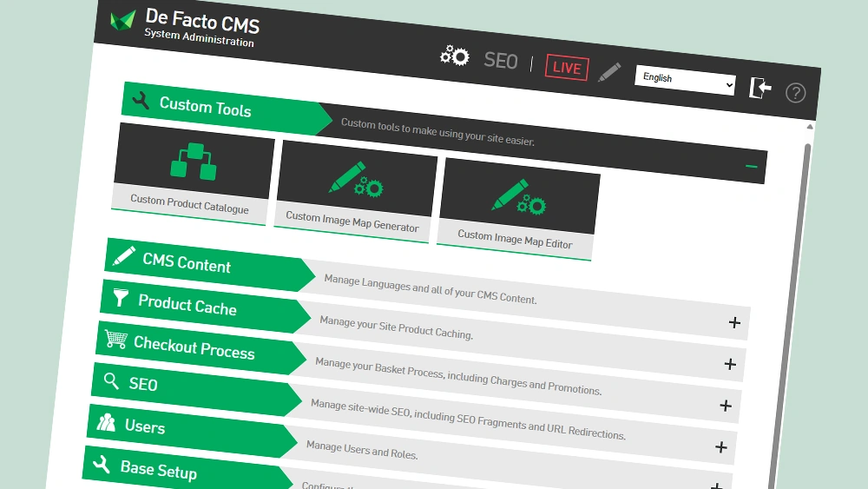Open the Custom Product Catalogue tile

[192, 175]
